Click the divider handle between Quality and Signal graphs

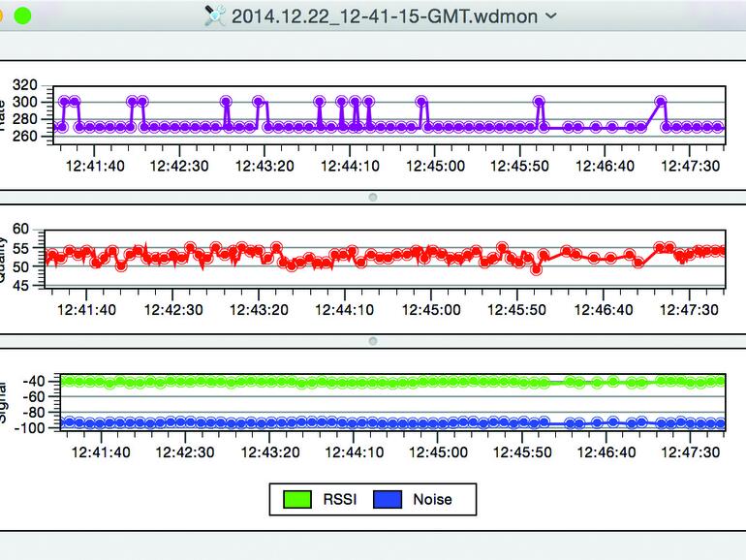tap(373, 341)
